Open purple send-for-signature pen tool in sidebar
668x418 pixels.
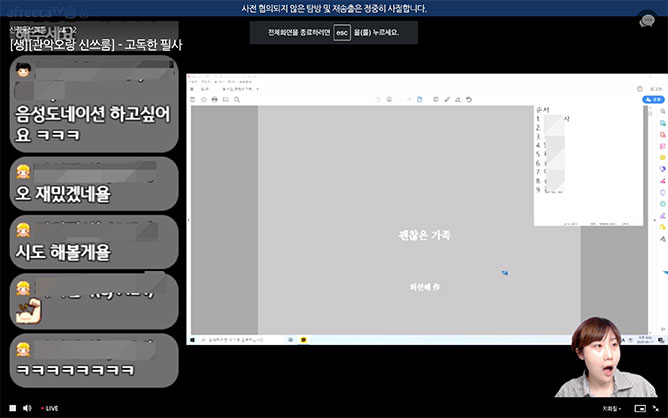(662, 216)
